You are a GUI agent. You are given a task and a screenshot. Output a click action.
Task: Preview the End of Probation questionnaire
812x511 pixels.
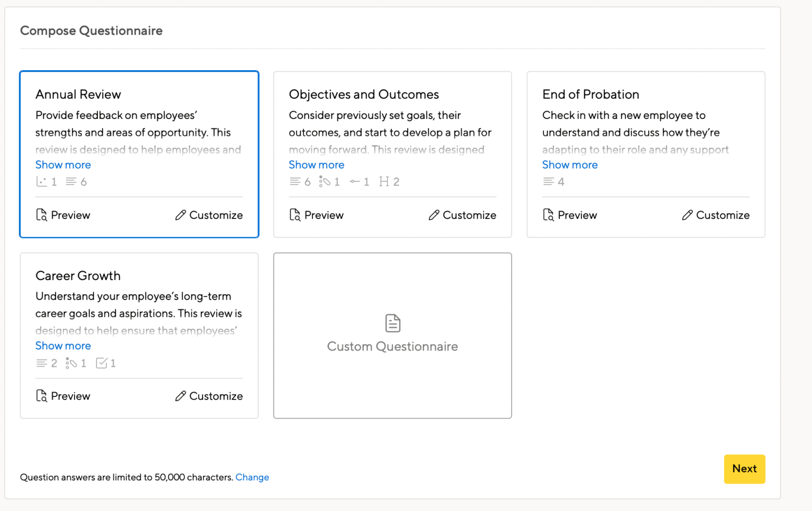(x=570, y=215)
